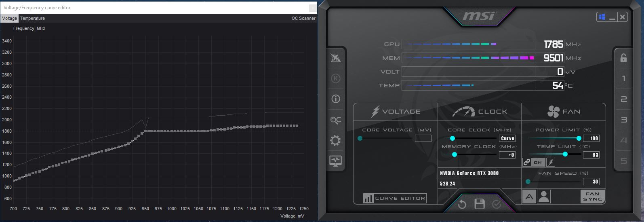Toggle the link ON switch
The height and width of the screenshot is (222, 644).
click(538, 162)
